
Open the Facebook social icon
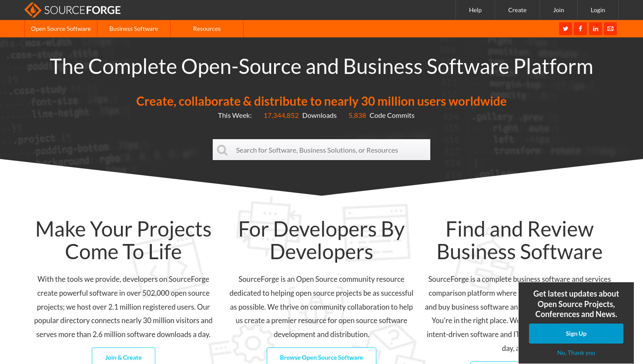580,29
